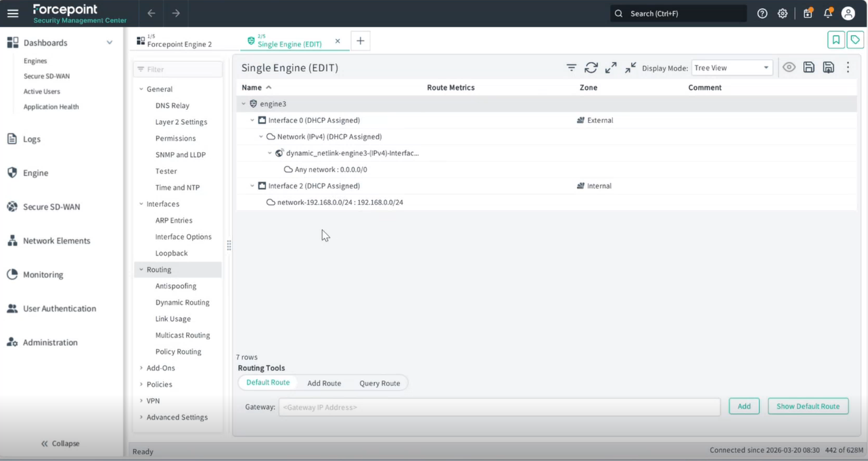Collapse Interface 0 (DHCP Assigned) node
This screenshot has width=868, height=461.
point(252,120)
